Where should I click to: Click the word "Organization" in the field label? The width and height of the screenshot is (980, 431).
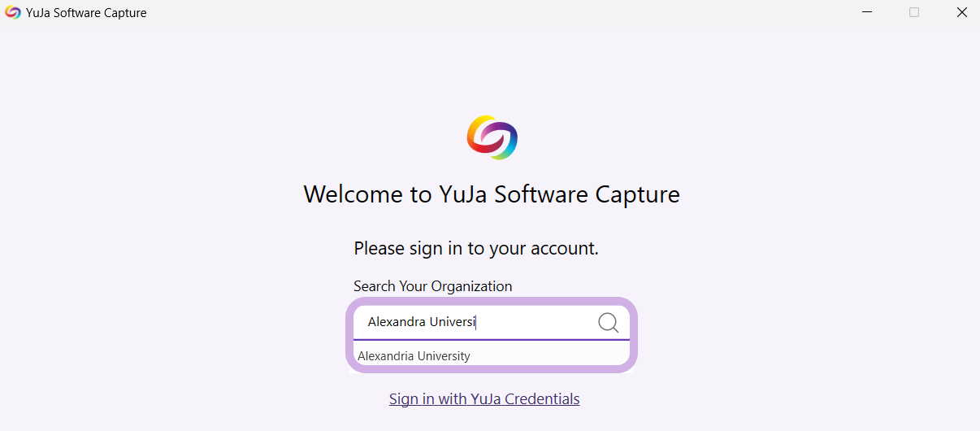472,286
